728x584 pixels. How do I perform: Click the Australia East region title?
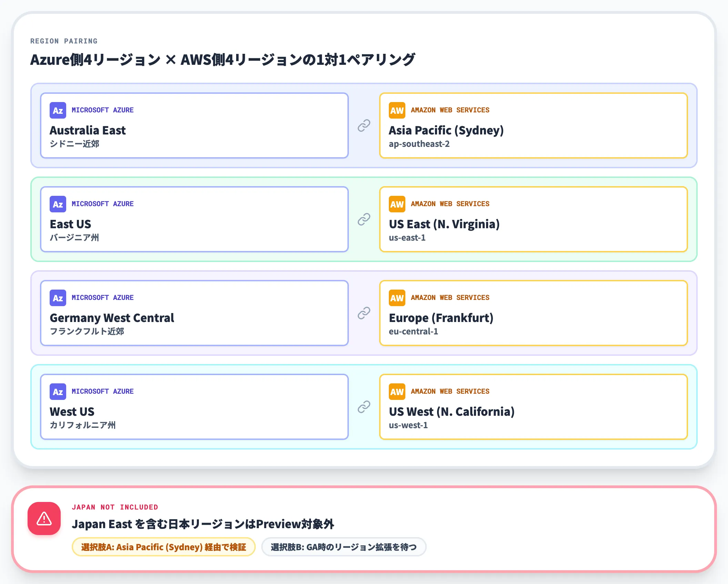tap(88, 130)
